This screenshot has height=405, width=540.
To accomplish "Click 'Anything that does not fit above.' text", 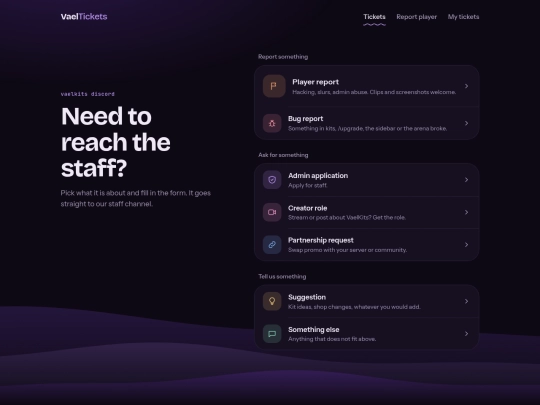I will [x=332, y=339].
